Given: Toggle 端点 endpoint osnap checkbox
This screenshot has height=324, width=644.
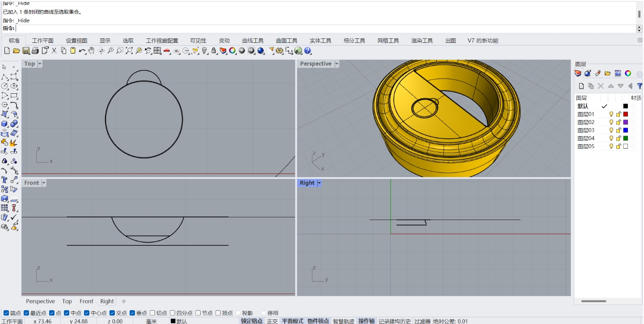Looking at the screenshot, I should 6,313.
